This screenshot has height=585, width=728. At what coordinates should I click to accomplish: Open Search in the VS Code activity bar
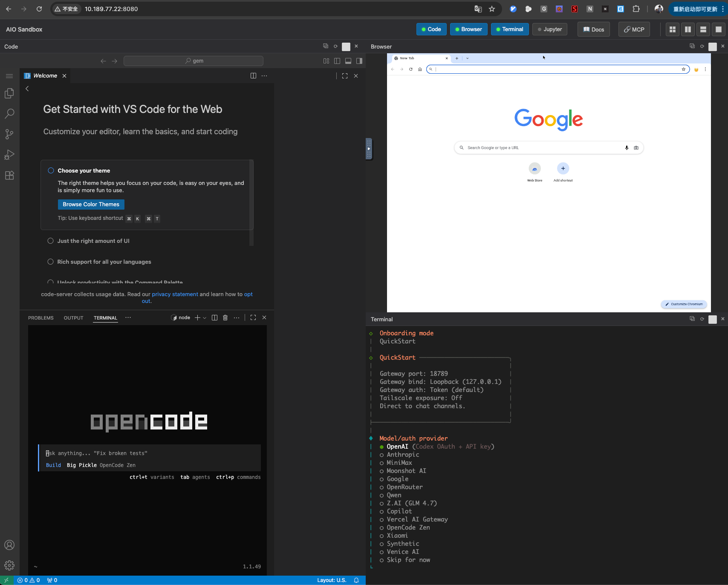[9, 114]
